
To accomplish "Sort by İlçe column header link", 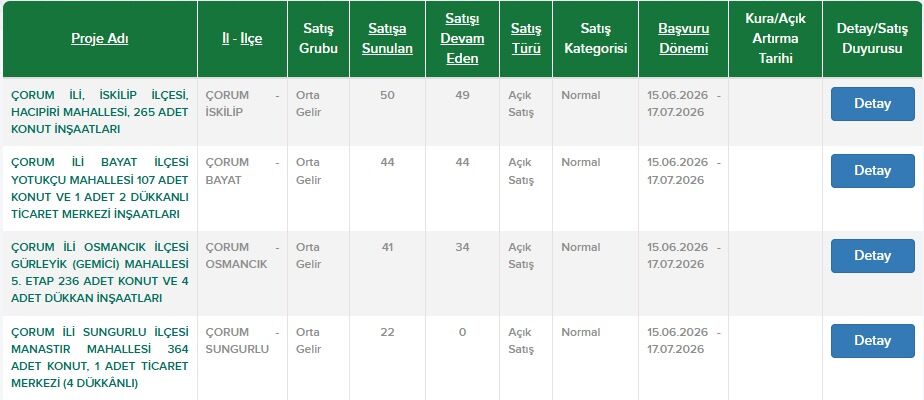I will 251,39.
